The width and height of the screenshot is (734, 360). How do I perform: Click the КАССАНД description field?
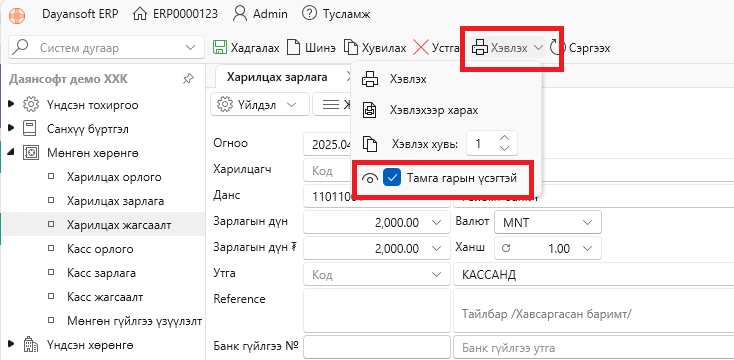point(594,275)
